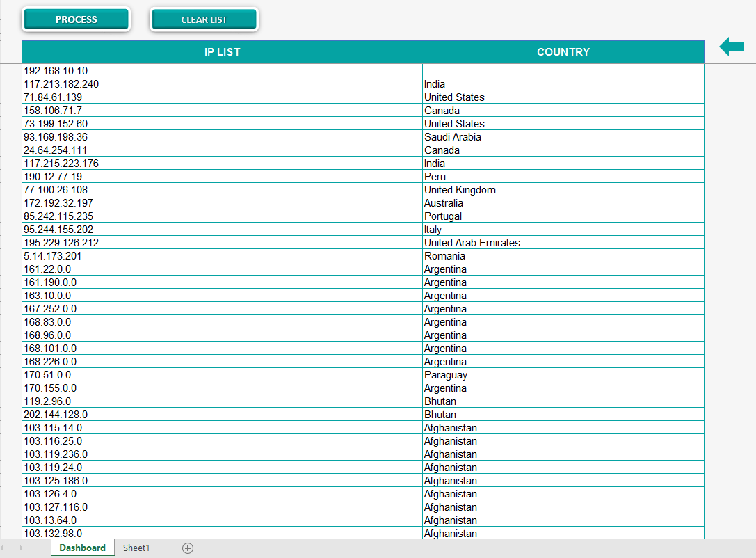Select cell with IP 192.168.10.10
Viewport: 756px width, 558px height.
(223, 71)
